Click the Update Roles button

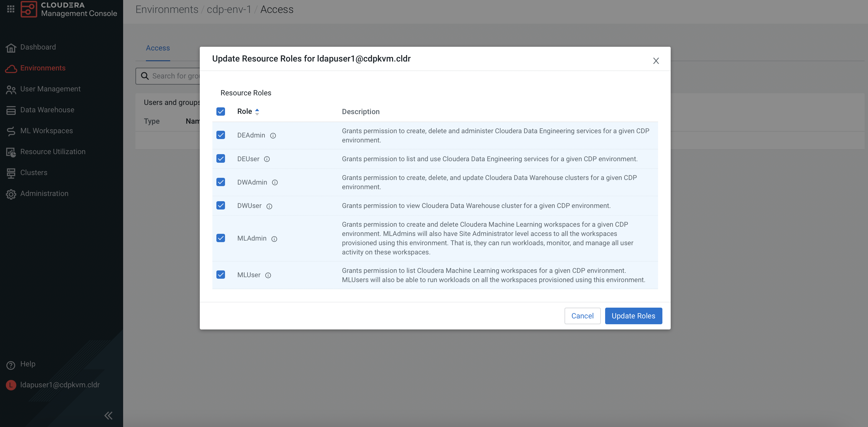click(633, 316)
